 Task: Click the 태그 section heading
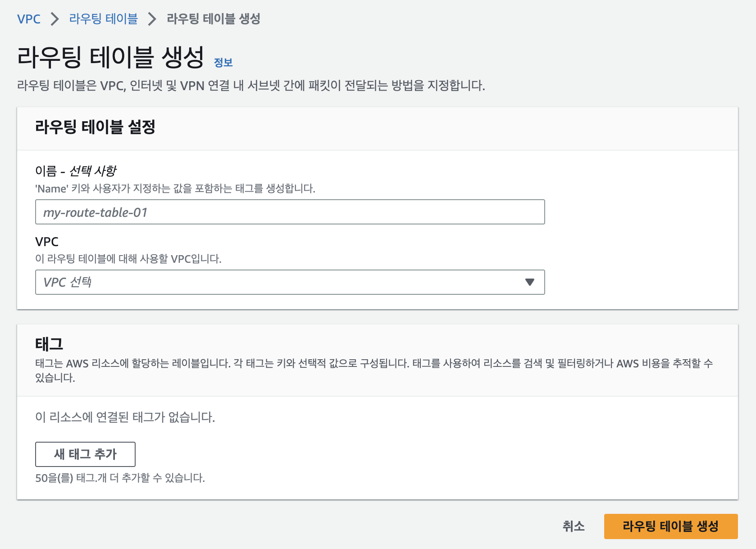point(49,344)
